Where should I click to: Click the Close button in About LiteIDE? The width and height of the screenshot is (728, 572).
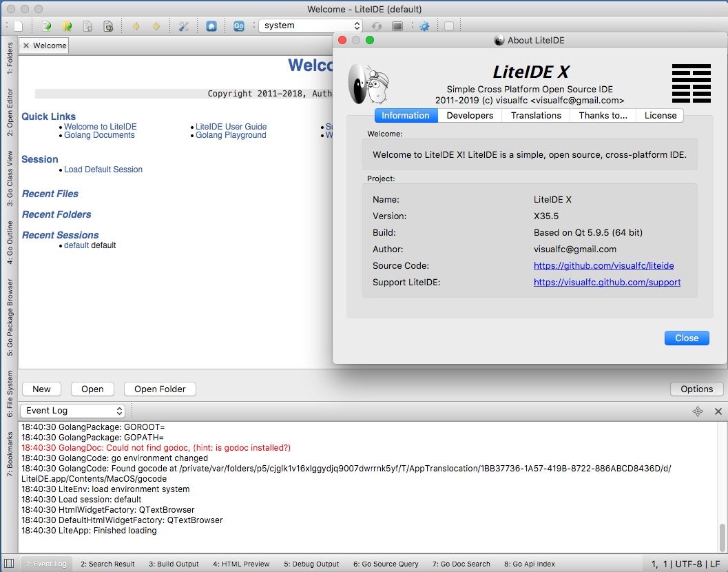click(687, 338)
